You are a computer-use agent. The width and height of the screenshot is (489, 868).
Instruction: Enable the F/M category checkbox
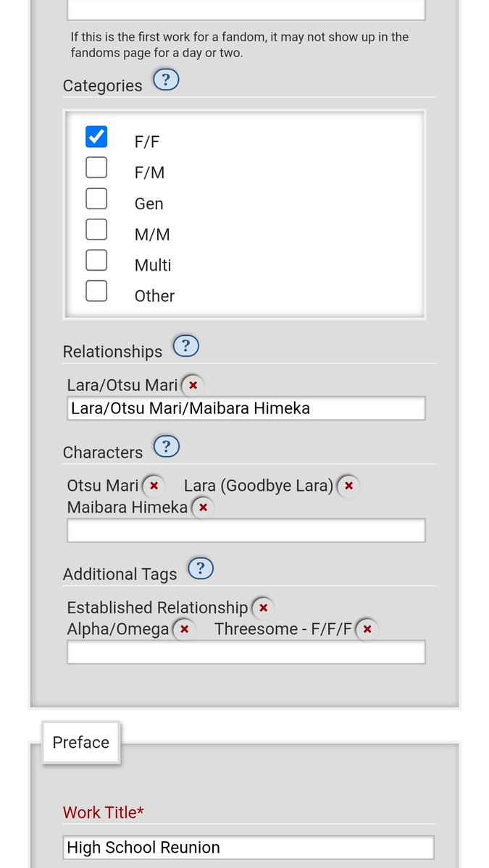click(96, 167)
